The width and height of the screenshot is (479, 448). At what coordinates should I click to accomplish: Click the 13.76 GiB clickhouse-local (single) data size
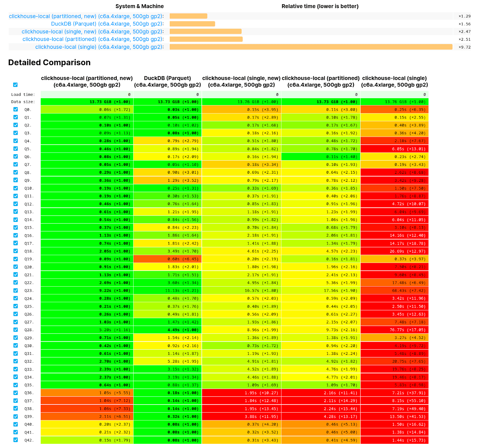(395, 102)
